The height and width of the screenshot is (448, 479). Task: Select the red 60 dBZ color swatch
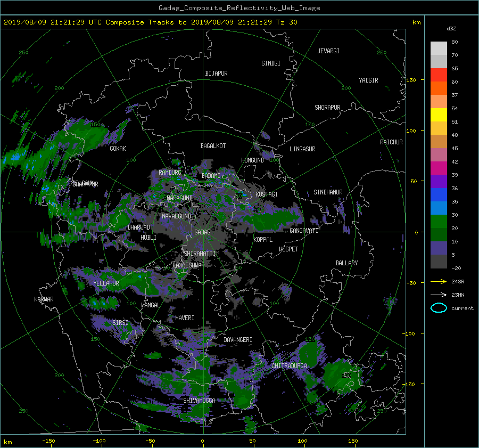[439, 75]
